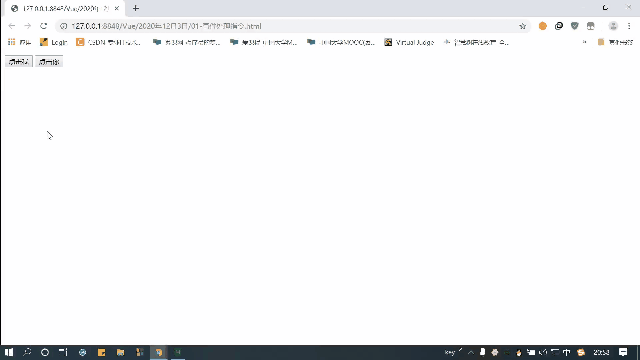Screen dimensions: 640x360
Task: Open the Apps bookmarks shortcut
Action: [19, 42]
